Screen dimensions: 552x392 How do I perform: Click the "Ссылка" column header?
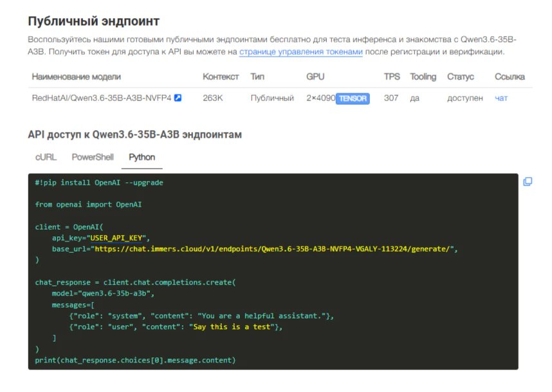pos(510,77)
